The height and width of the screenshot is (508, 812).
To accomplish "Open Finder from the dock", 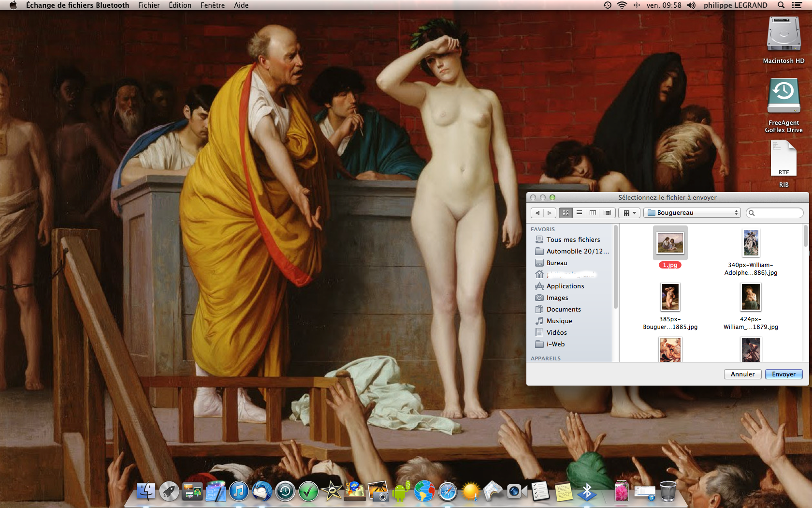I will [x=146, y=492].
